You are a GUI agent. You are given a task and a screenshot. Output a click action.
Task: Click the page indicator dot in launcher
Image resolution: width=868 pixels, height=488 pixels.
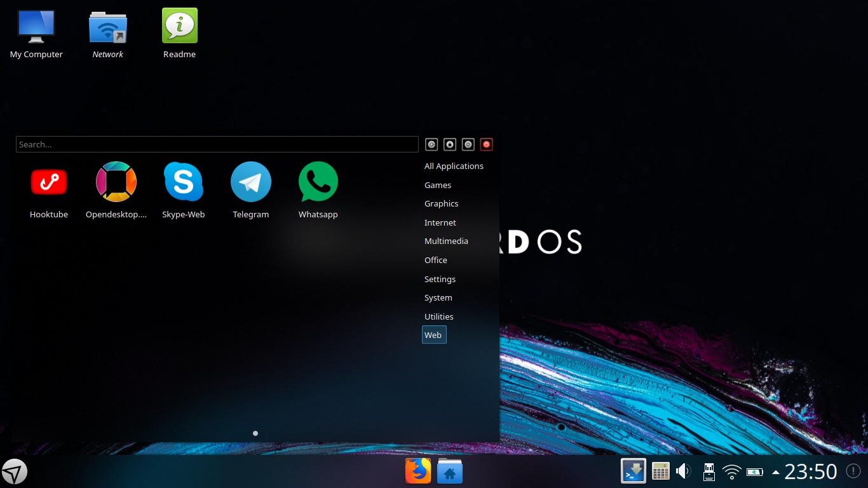(255, 433)
